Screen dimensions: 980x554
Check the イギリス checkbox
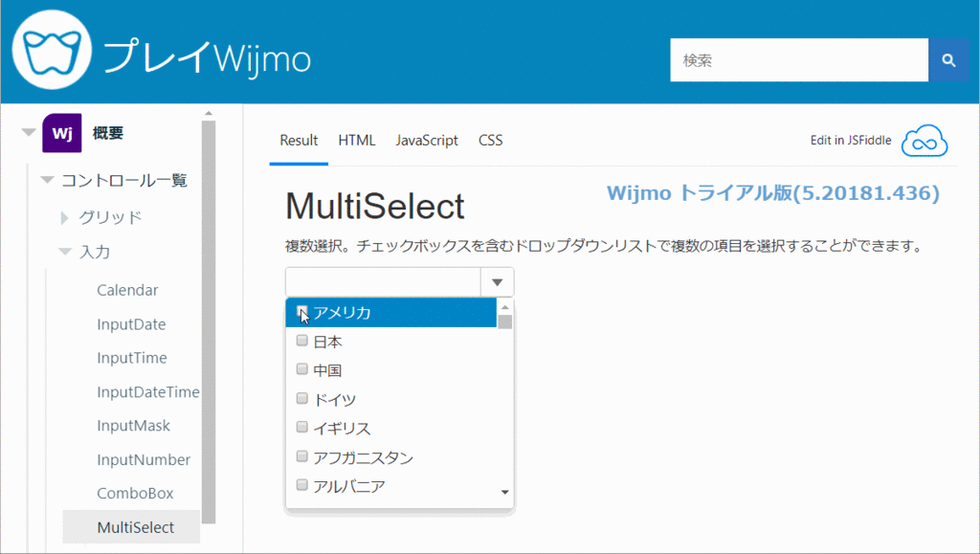301,427
